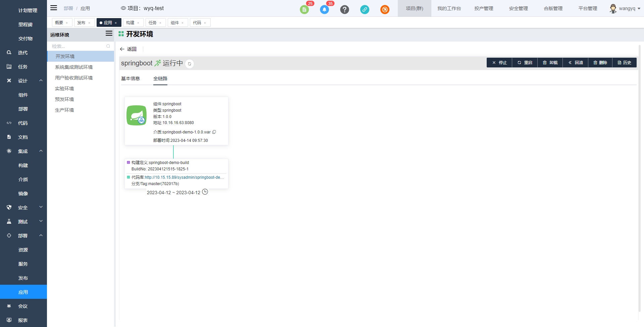The width and height of the screenshot is (644, 327).
Task: Click the blue link icon in the top bar
Action: click(365, 9)
